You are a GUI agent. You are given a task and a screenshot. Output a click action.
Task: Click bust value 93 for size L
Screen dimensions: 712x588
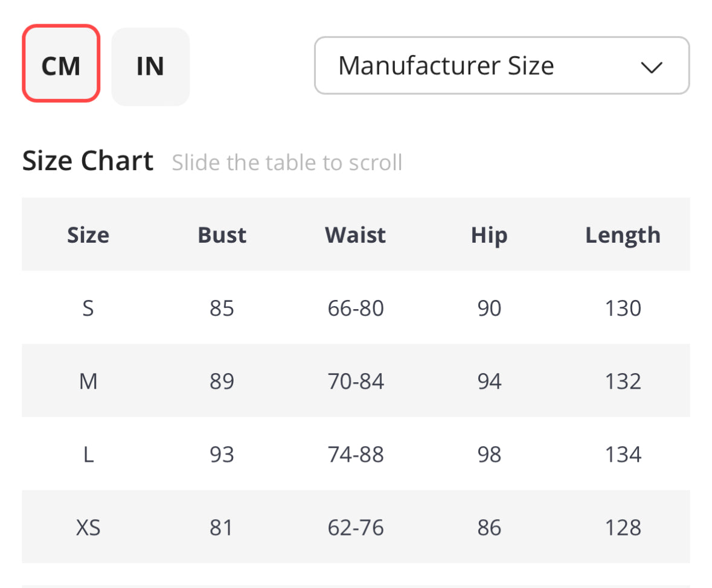[x=222, y=455]
